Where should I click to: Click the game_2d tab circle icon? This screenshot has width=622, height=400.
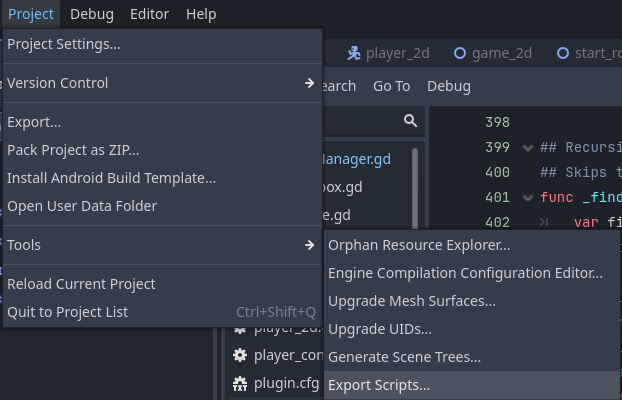[460, 53]
